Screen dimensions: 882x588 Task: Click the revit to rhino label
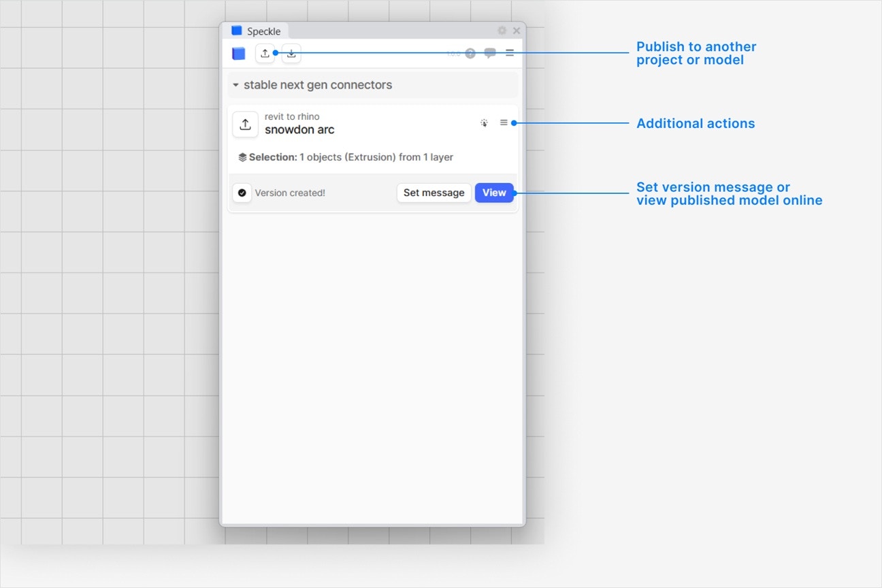click(x=292, y=116)
